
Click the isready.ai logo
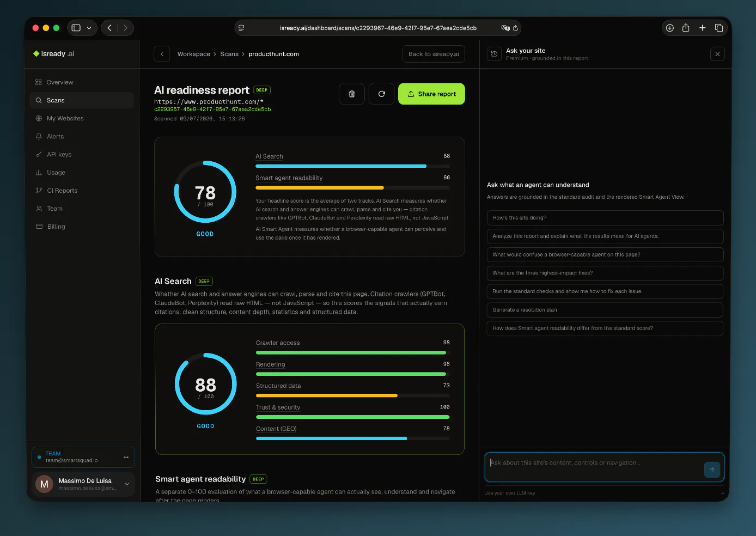53,53
